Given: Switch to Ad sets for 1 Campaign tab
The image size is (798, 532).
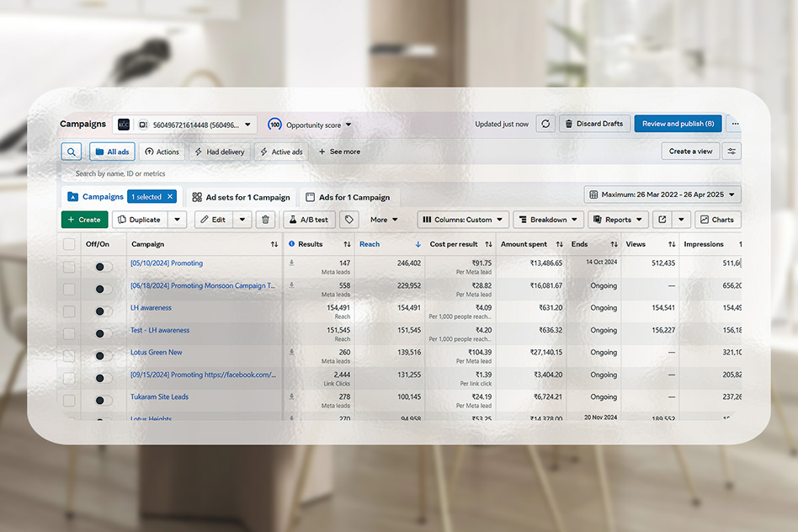Looking at the screenshot, I should pyautogui.click(x=242, y=197).
